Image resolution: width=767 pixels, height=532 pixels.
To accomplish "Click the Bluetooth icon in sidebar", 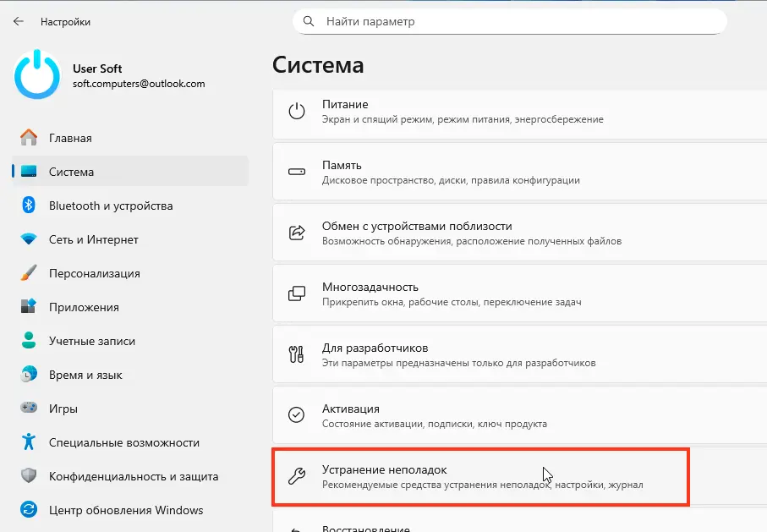I will [x=29, y=206].
